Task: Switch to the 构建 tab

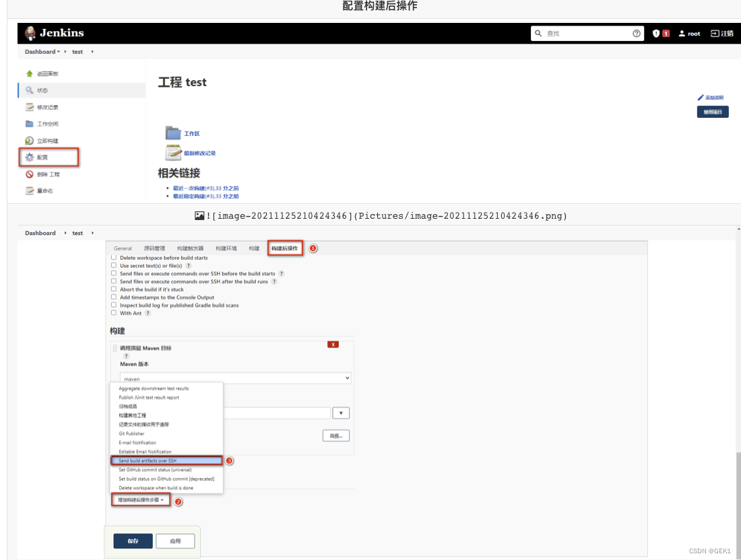Action: coord(254,248)
